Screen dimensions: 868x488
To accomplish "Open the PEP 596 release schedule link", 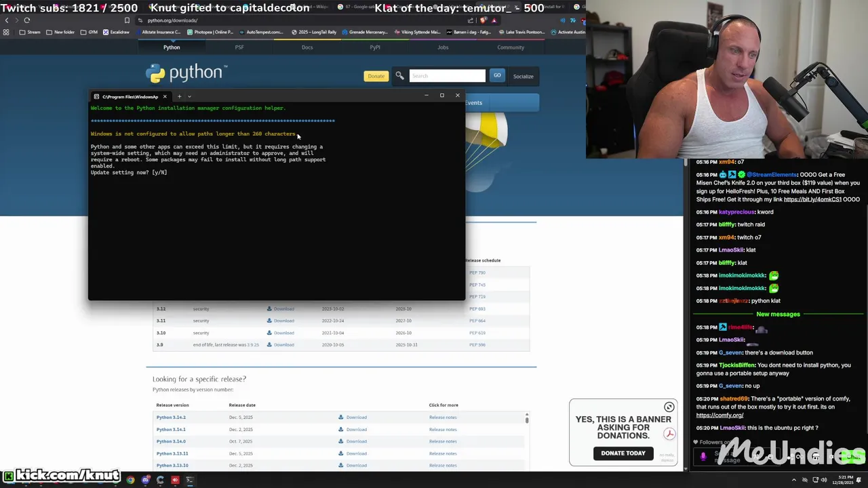I will coord(477,345).
